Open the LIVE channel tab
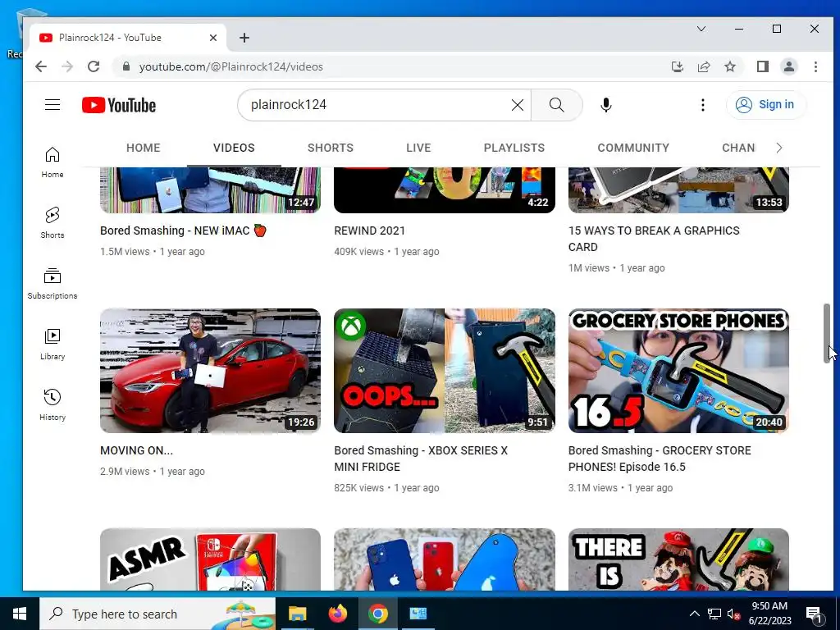840x630 pixels. [x=418, y=148]
